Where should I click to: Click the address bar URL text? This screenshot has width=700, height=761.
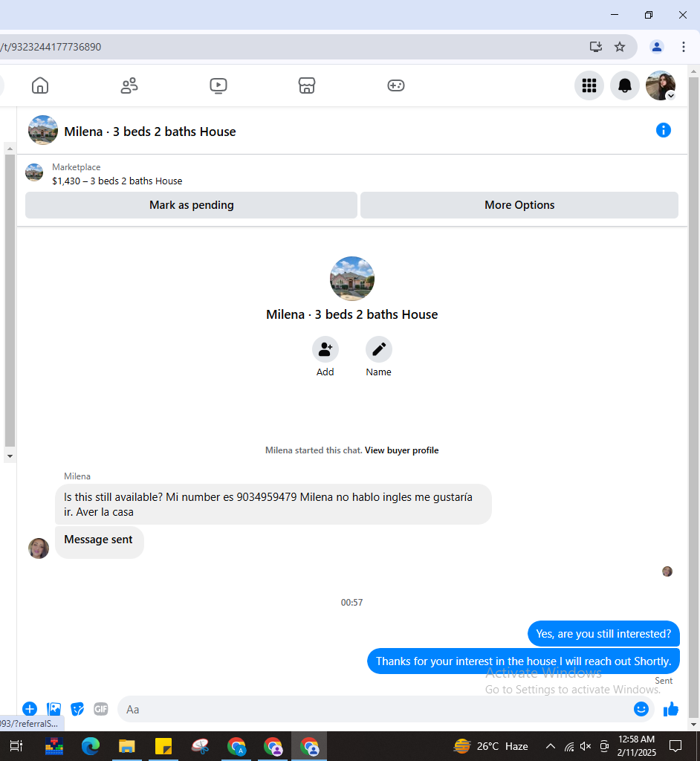coord(51,47)
